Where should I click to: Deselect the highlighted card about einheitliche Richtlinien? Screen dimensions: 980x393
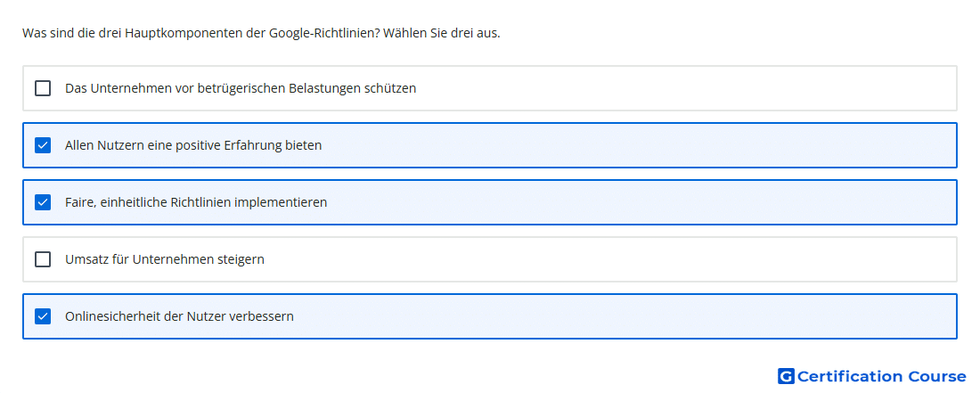(x=490, y=202)
